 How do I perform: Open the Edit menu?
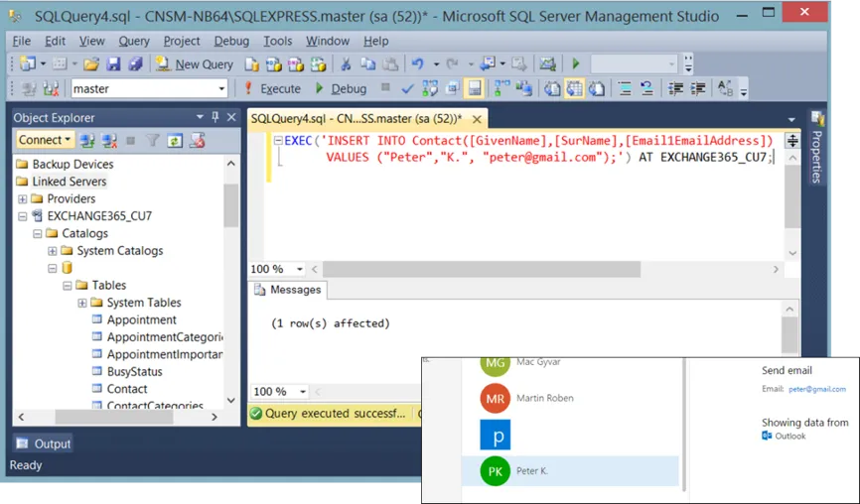55,41
